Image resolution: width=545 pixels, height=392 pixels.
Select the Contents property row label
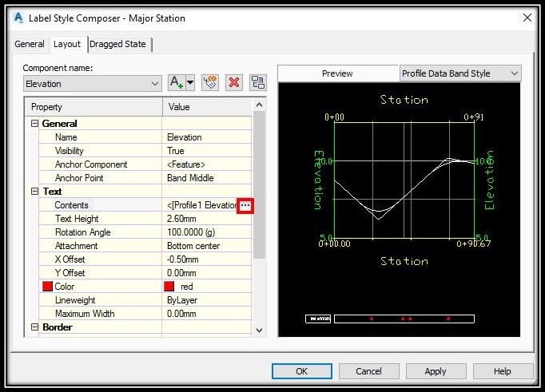pyautogui.click(x=71, y=205)
